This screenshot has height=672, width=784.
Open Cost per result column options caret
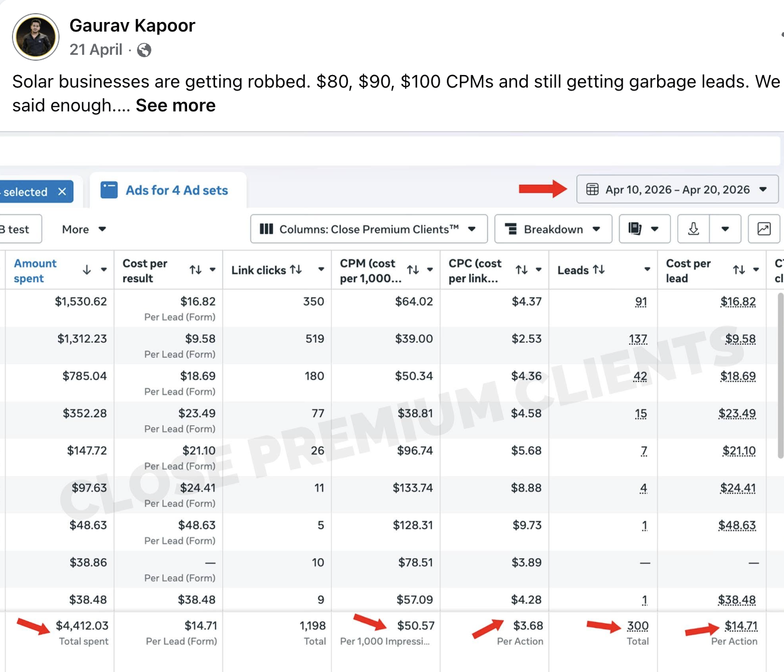[x=213, y=270]
